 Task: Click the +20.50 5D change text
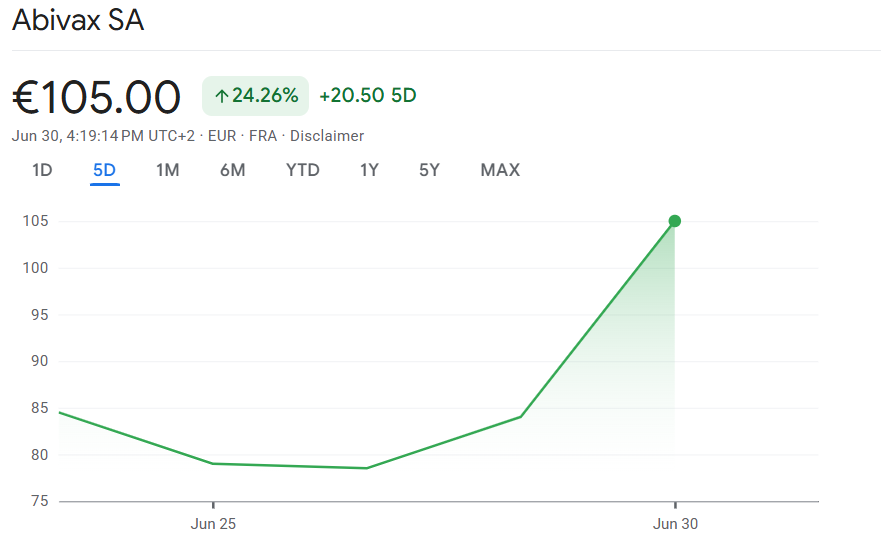(x=368, y=95)
